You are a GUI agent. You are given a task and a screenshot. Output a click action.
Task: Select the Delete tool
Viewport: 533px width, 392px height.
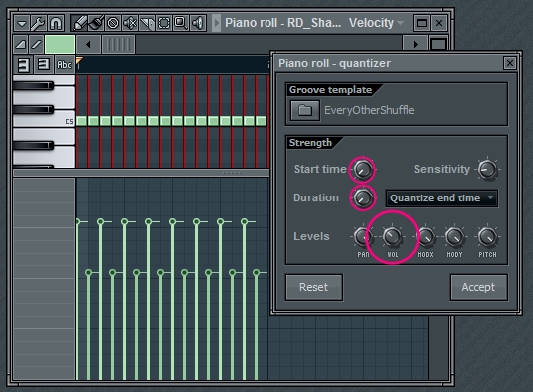tap(113, 23)
